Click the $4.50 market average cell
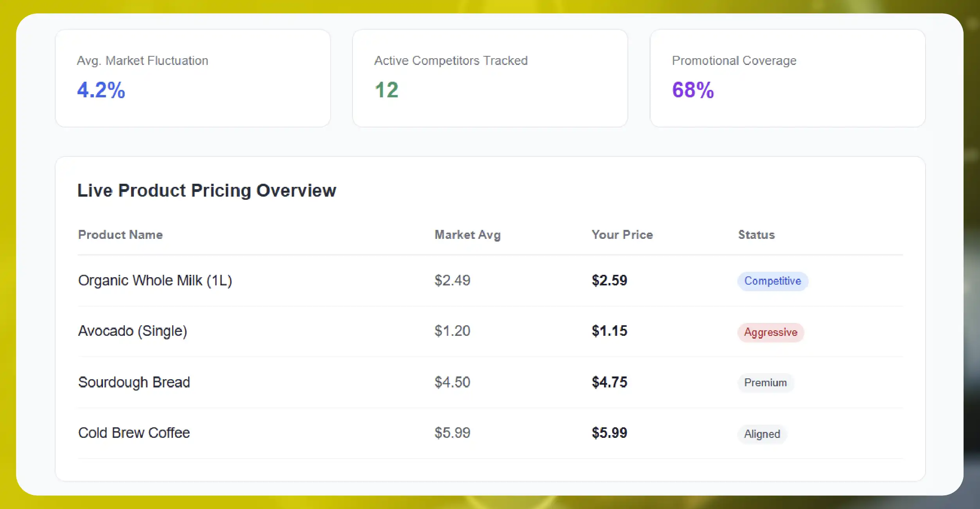The width and height of the screenshot is (980, 509). click(452, 382)
